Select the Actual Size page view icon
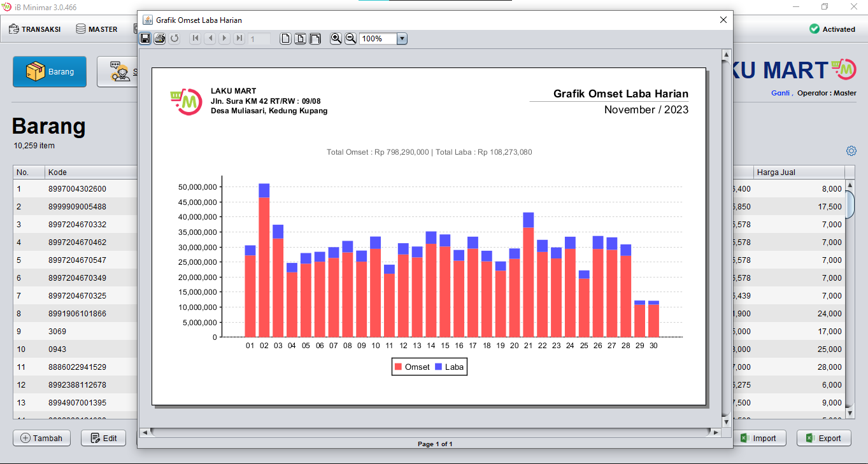 (x=286, y=39)
